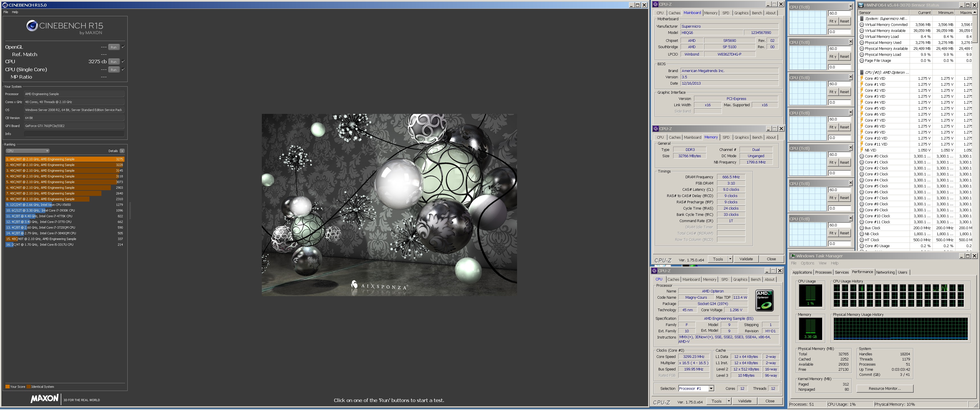Click the CPU [#0] AMD Opteron chip icon
Viewport: 980px width, 410px height.
(862, 72)
